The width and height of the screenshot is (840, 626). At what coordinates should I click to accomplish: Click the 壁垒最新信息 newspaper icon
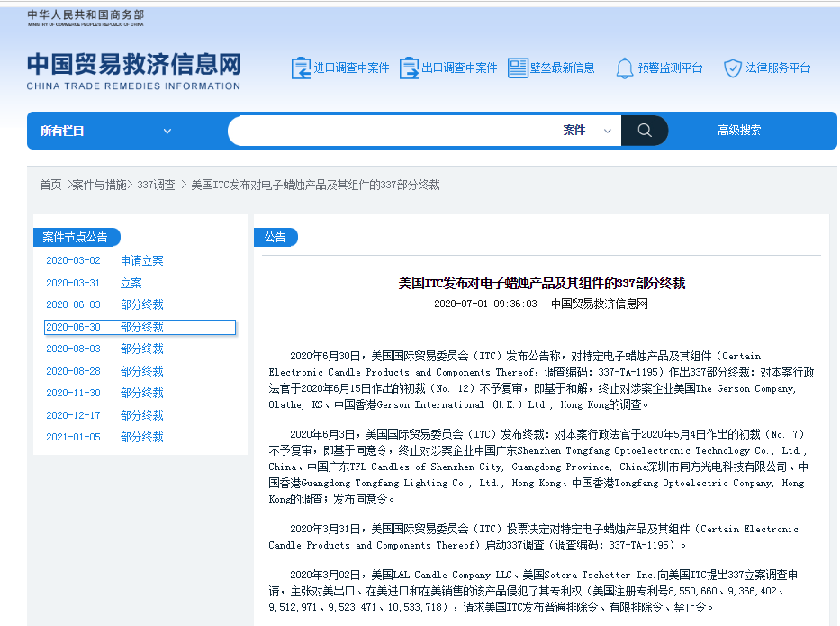coord(518,68)
